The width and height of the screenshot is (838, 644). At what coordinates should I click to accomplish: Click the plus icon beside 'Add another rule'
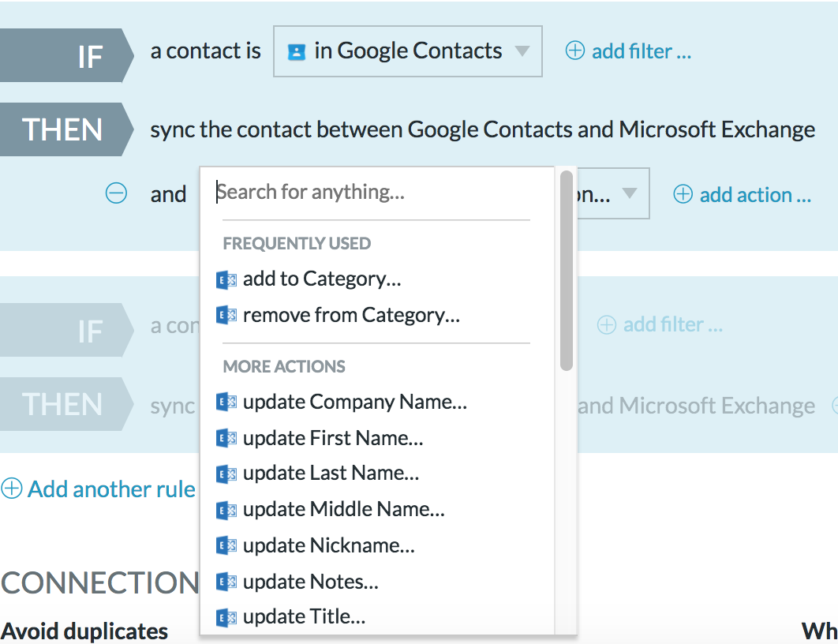click(11, 489)
